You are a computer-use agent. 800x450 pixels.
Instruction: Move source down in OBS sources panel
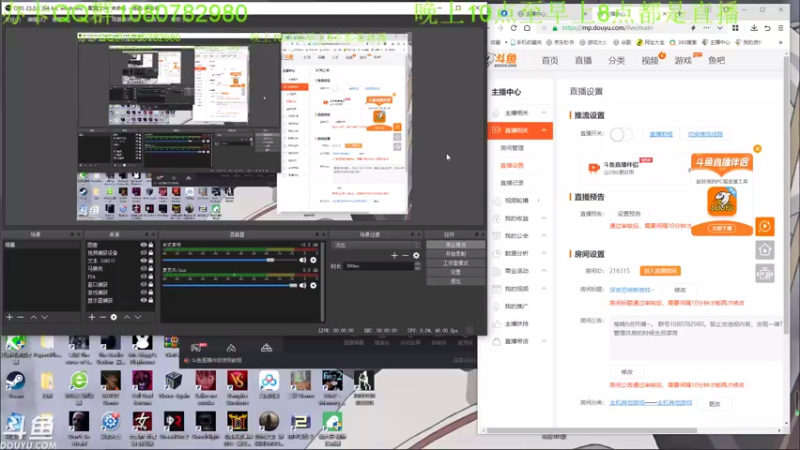138,317
